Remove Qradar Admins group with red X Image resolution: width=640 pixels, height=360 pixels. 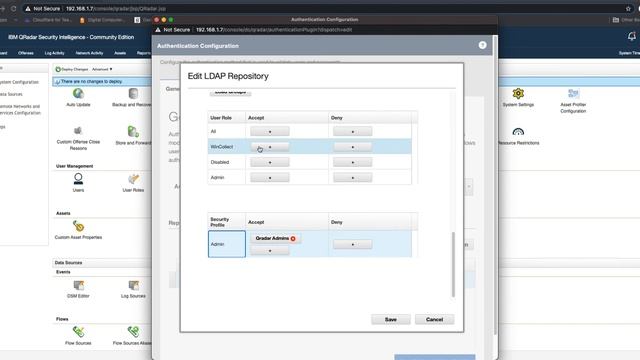(293, 238)
